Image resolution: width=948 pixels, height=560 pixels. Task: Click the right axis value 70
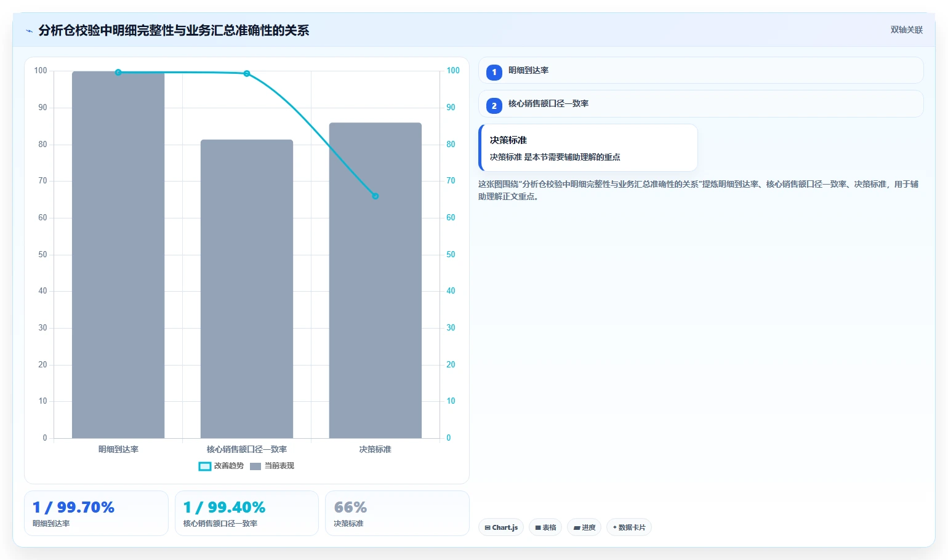click(x=451, y=181)
